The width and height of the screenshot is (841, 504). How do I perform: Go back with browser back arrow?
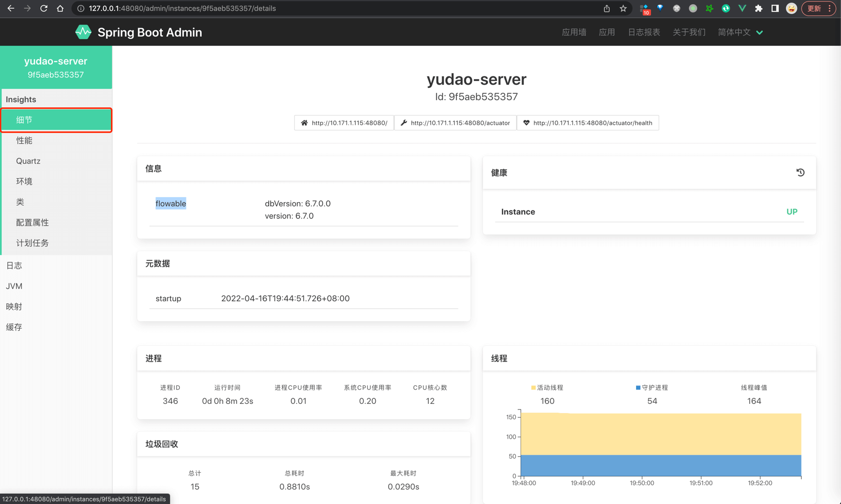click(x=11, y=8)
